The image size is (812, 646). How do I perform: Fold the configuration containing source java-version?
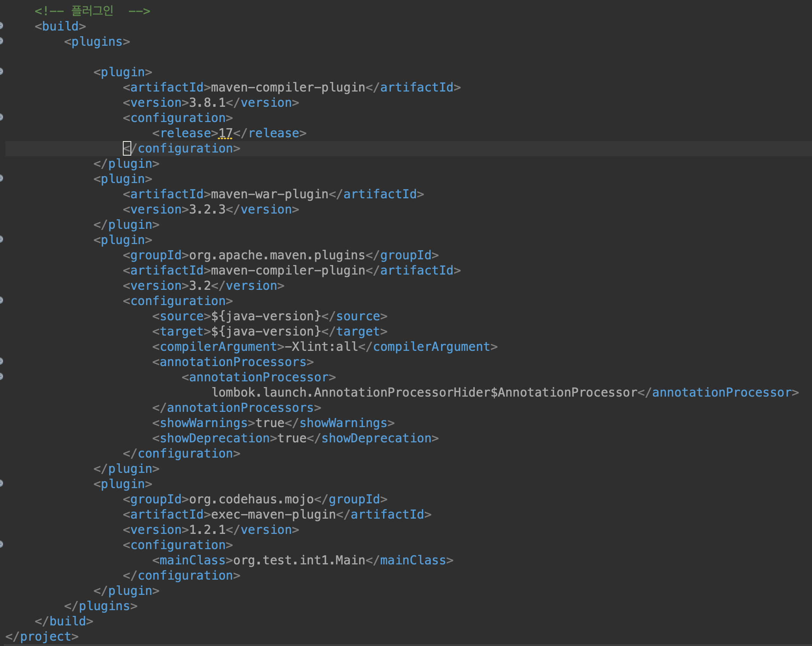[1, 301]
